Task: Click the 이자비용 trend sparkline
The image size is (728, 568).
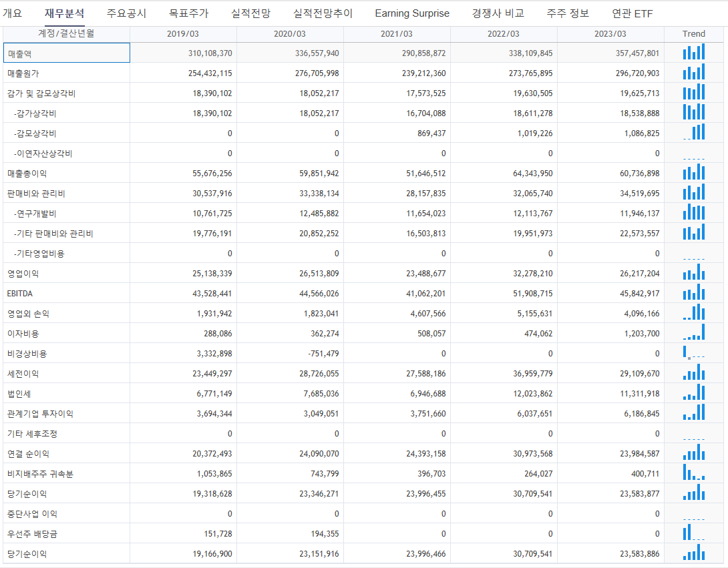Action: [694, 332]
